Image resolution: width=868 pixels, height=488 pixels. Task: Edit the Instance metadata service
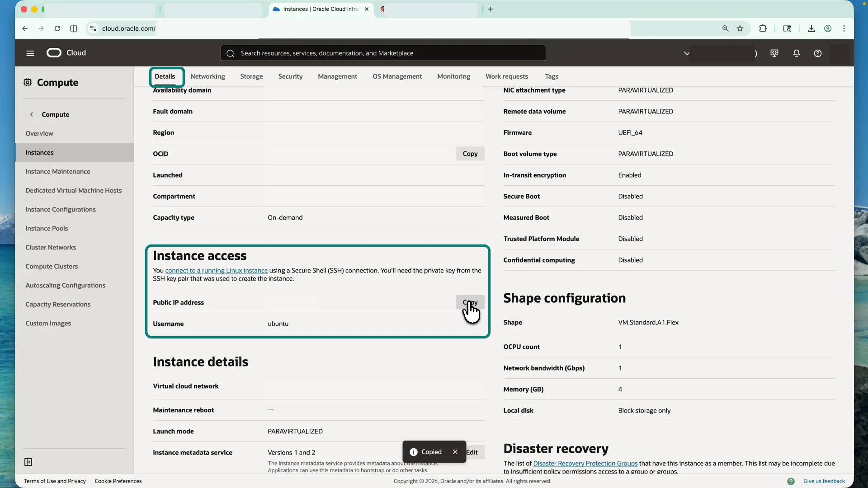[472, 452]
